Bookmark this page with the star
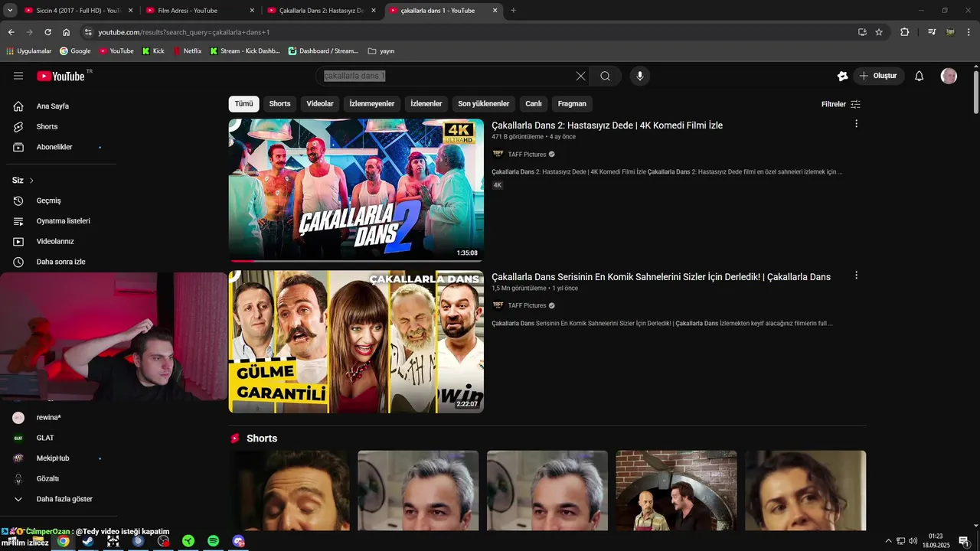Image resolution: width=980 pixels, height=551 pixels. [879, 32]
